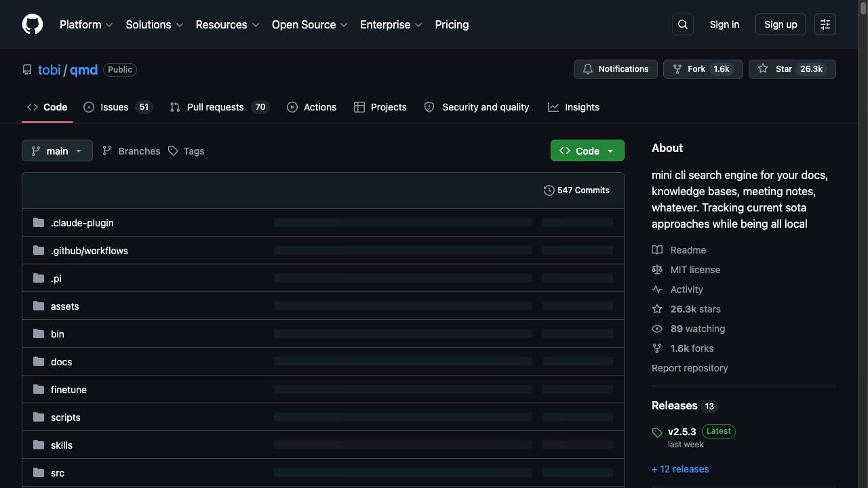Expand the Resources menu
Viewport: 868px width, 488px height.
[x=227, y=24]
